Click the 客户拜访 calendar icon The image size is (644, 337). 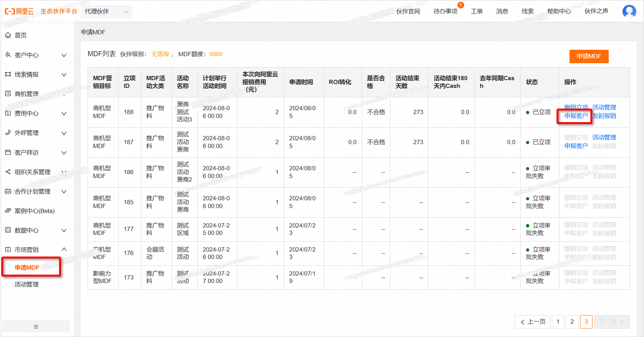click(8, 152)
